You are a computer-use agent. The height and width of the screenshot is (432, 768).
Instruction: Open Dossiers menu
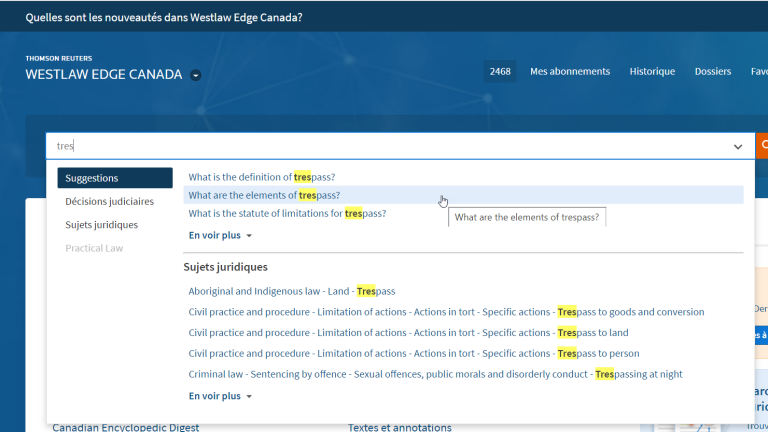pyautogui.click(x=713, y=72)
